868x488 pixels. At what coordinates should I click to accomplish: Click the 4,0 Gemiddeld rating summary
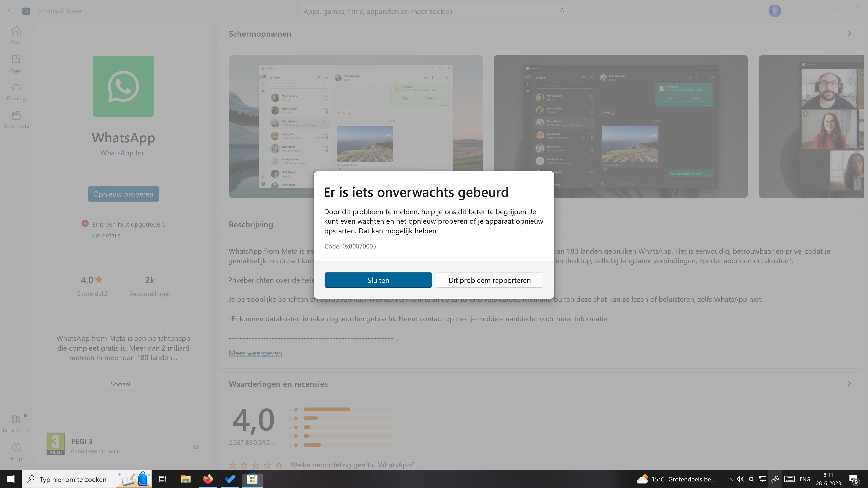pos(92,286)
